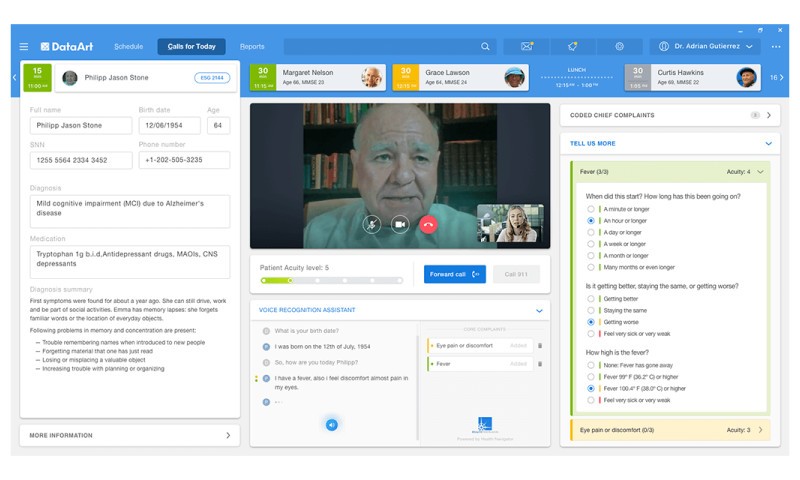This screenshot has height=480, width=800.
Task: Click 'So, how are you today Philipp?' line
Action: click(316, 363)
